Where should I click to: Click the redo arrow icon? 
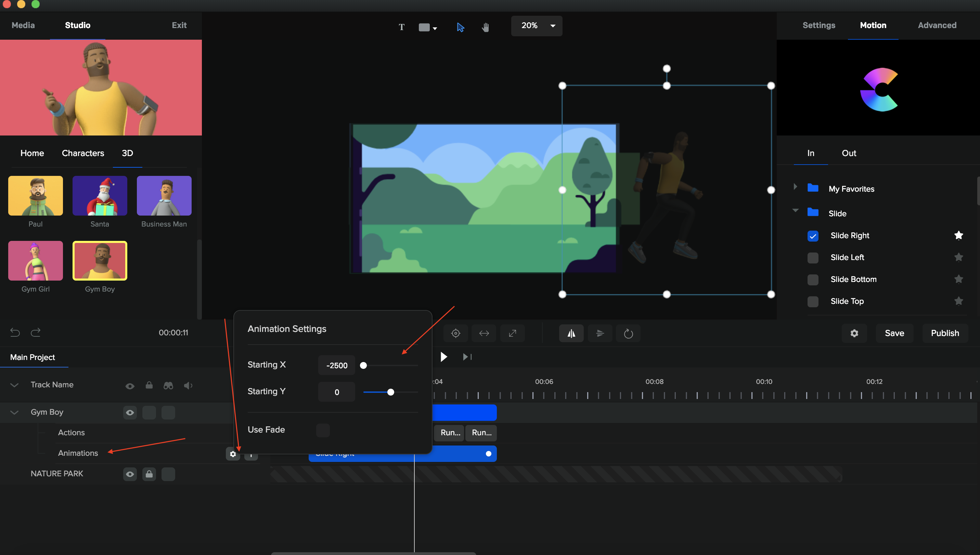36,332
